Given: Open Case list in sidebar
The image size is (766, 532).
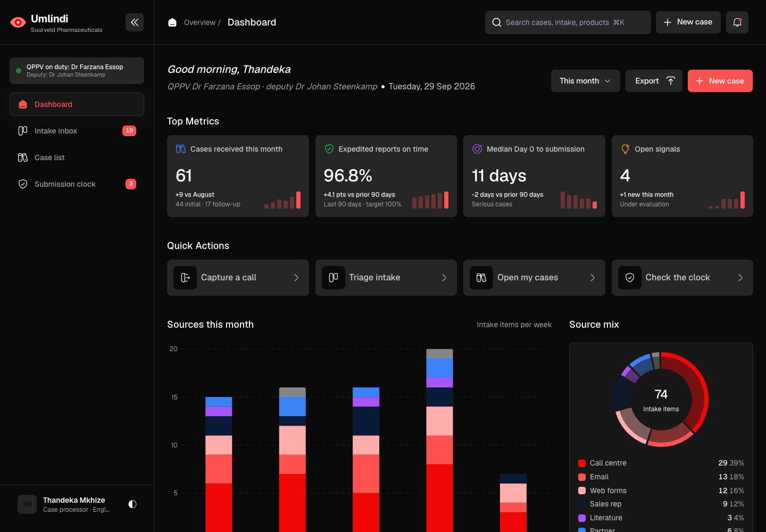Looking at the screenshot, I should (x=77, y=157).
